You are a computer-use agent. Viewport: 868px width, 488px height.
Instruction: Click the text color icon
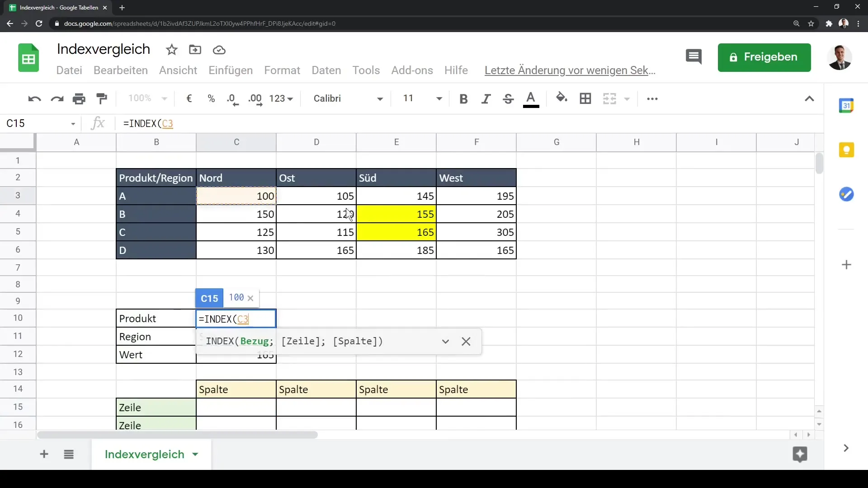[x=531, y=99]
